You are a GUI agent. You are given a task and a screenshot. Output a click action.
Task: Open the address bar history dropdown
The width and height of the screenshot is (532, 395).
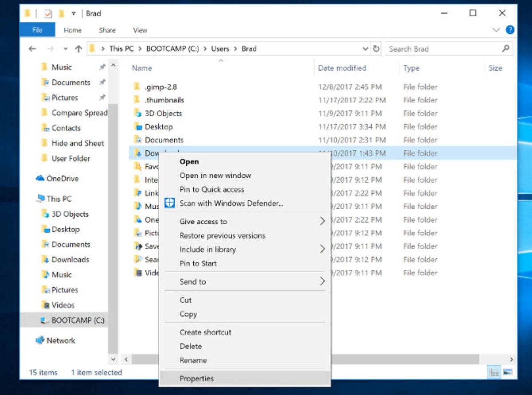(365, 49)
